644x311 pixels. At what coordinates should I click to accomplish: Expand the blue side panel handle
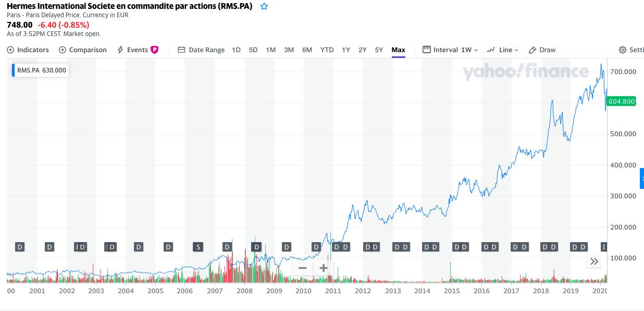642,178
